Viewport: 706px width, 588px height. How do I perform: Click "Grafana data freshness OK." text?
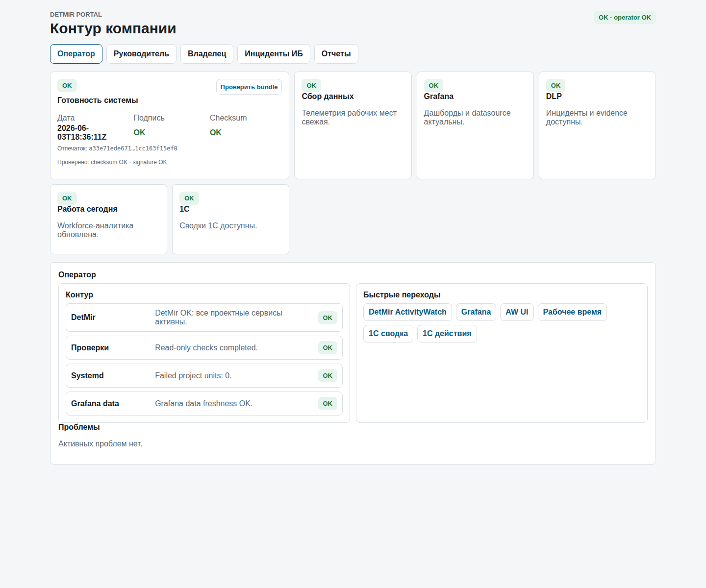pyautogui.click(x=204, y=404)
